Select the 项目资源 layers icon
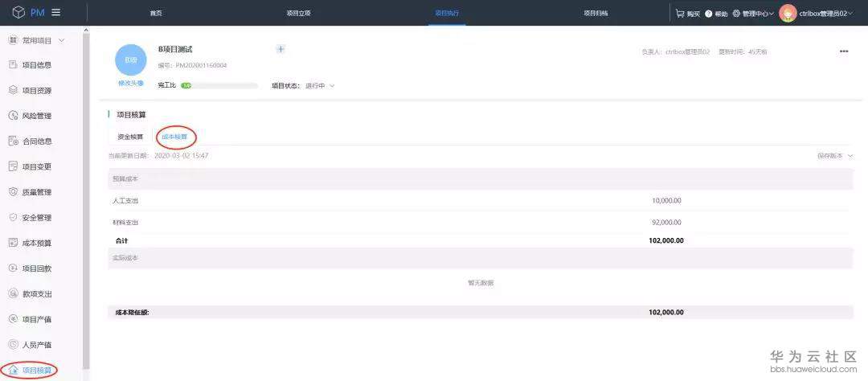This screenshot has height=381, width=868. tap(14, 90)
